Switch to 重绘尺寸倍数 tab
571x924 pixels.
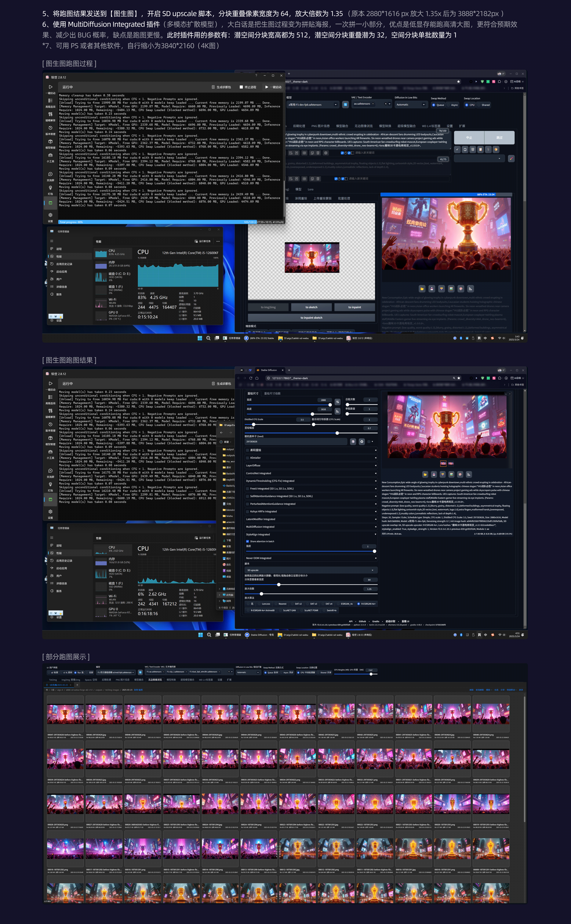[272, 393]
